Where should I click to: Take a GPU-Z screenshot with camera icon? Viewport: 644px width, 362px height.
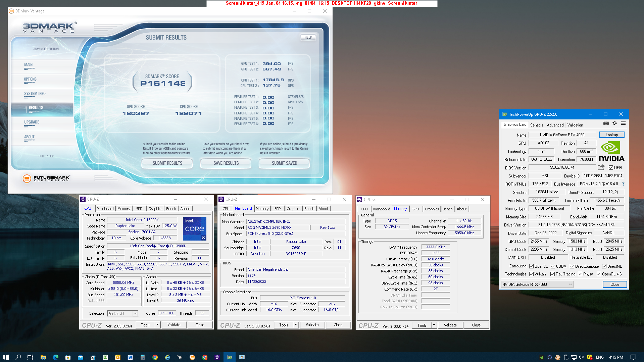tap(606, 123)
